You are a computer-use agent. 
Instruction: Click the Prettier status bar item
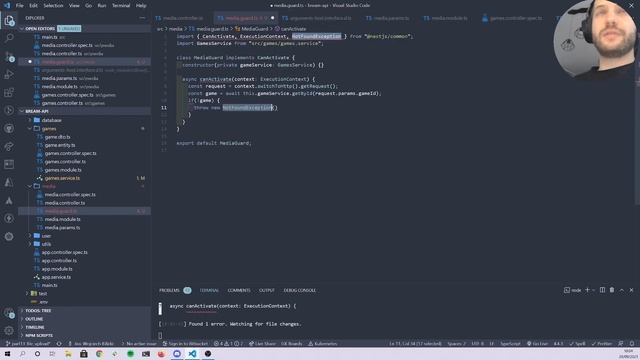[602, 344]
